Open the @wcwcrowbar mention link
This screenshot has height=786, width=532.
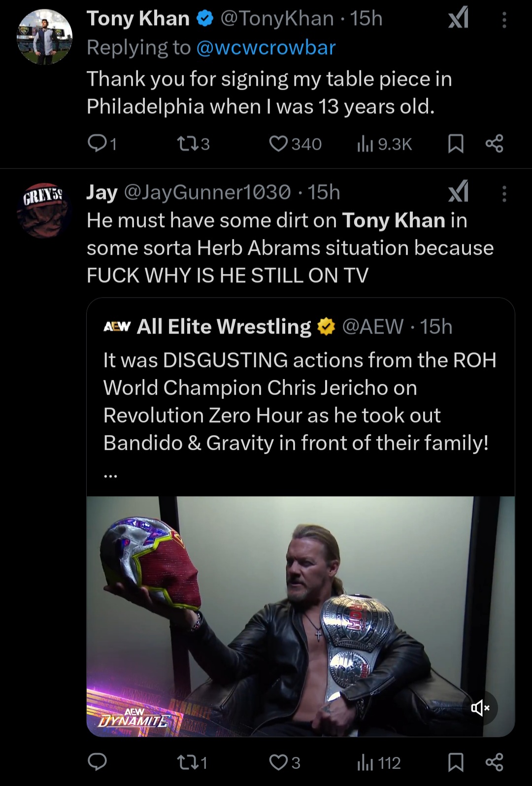(266, 48)
